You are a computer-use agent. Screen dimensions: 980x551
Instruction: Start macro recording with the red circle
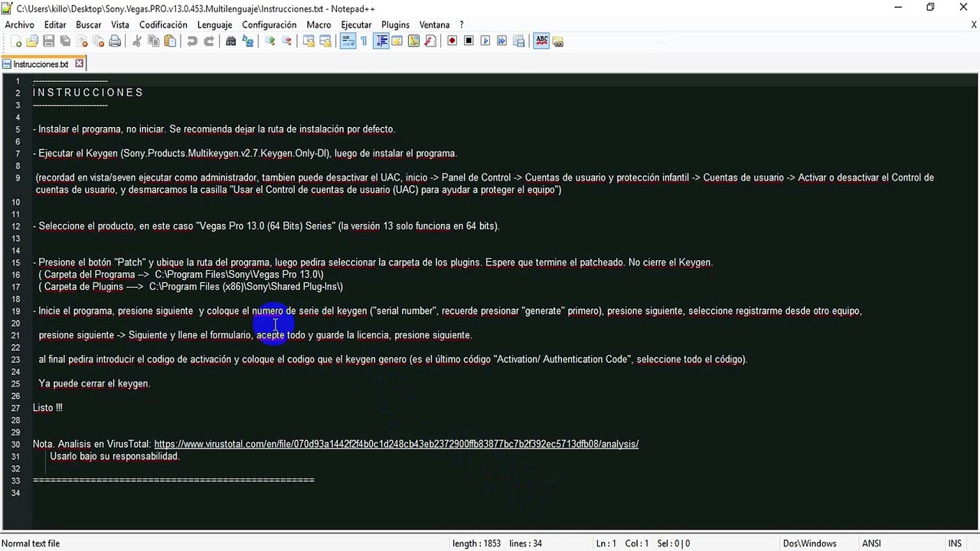(452, 41)
